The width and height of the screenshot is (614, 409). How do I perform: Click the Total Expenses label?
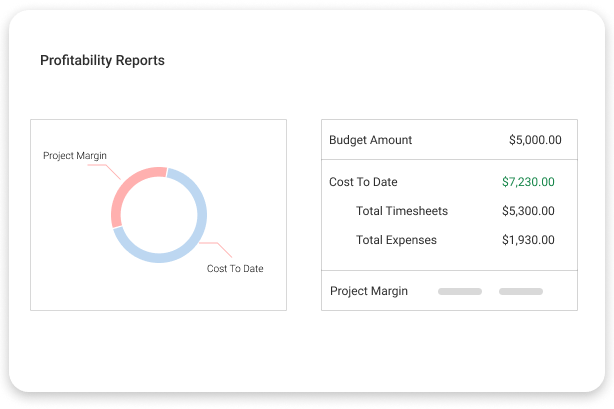[396, 240]
